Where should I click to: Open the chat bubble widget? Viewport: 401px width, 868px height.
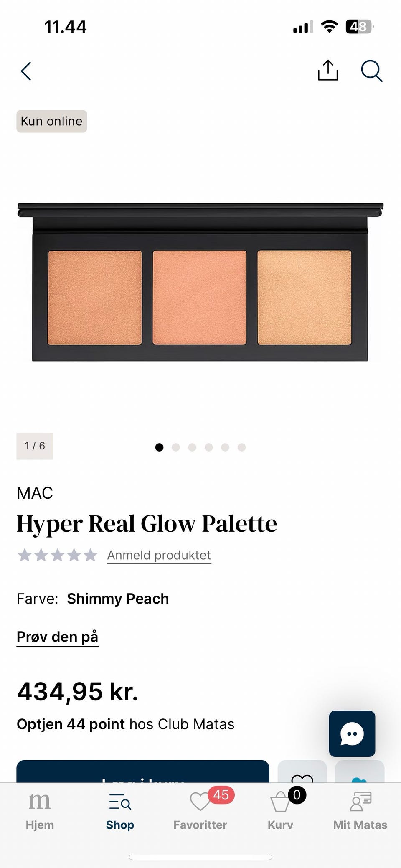(x=352, y=734)
